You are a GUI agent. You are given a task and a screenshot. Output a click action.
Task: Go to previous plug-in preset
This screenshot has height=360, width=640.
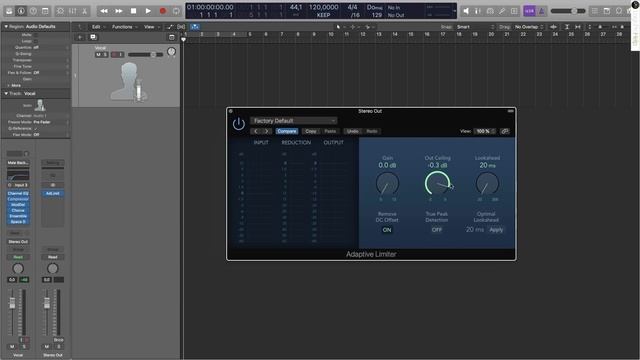tap(256, 131)
